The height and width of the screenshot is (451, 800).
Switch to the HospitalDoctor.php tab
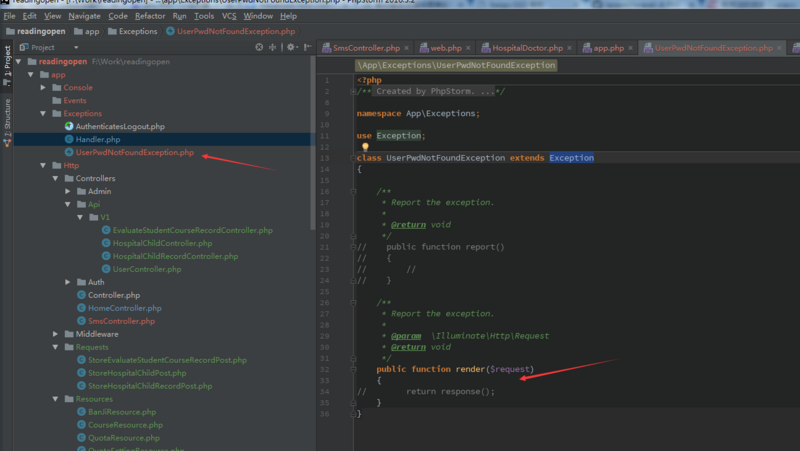[x=526, y=48]
